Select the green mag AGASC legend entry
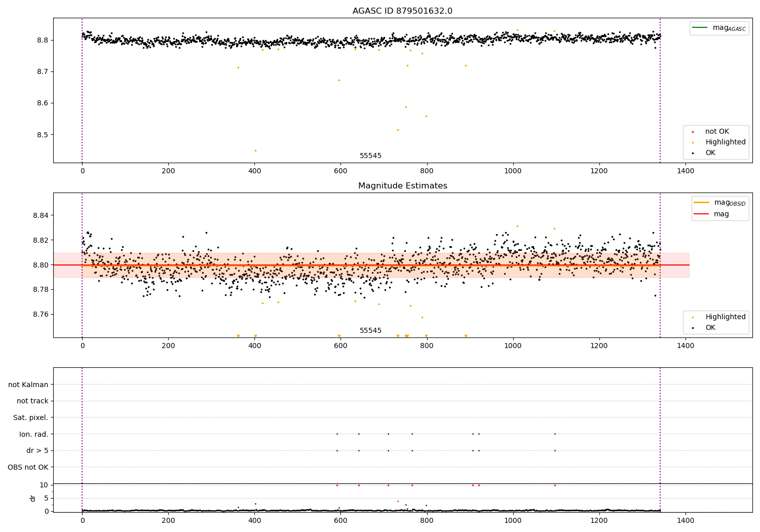This screenshot has width=760, height=532. pyautogui.click(x=719, y=28)
